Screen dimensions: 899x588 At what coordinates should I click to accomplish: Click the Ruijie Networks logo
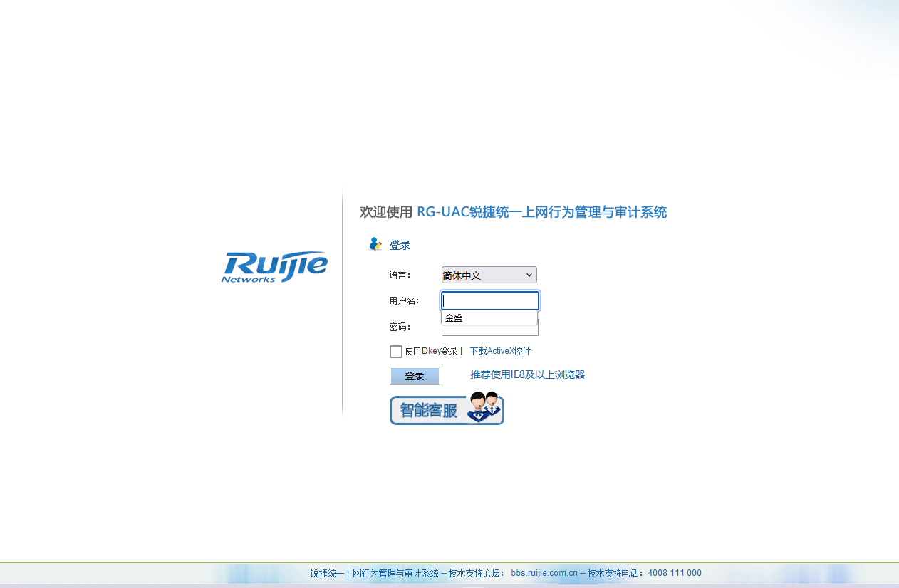coord(274,267)
